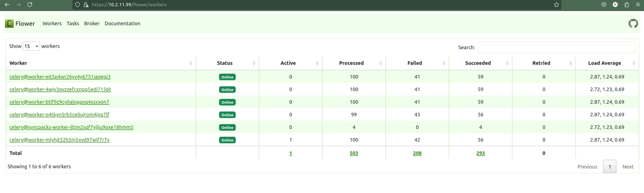Switch to the Broker page
Viewport: 644px width, 193px height.
(92, 24)
